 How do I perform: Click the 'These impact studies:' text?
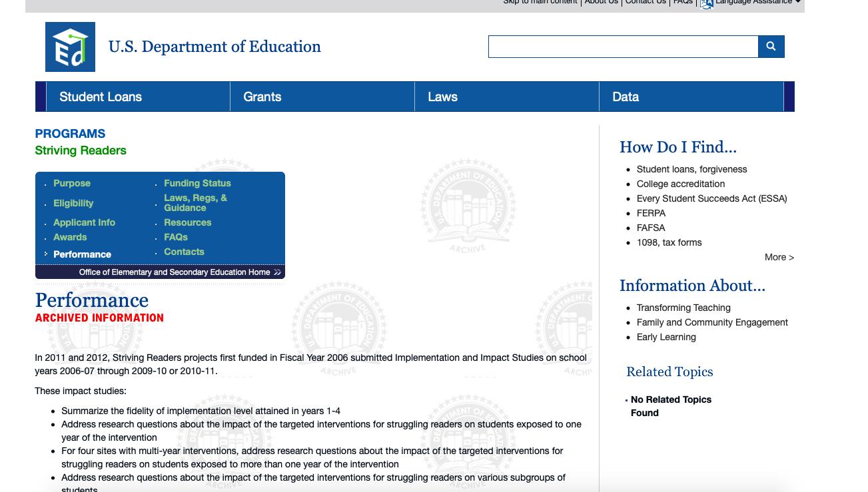tap(81, 391)
